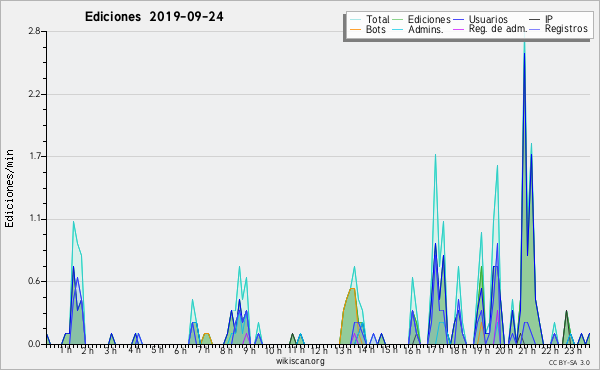Image resolution: width=600 pixels, height=370 pixels.
Task: Click the 17 h axis marker
Action: (x=435, y=351)
